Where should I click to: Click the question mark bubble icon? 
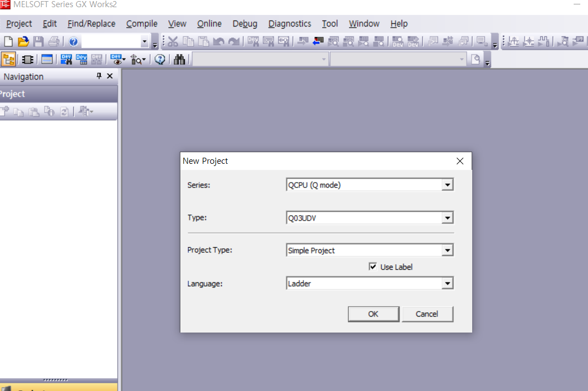click(160, 59)
